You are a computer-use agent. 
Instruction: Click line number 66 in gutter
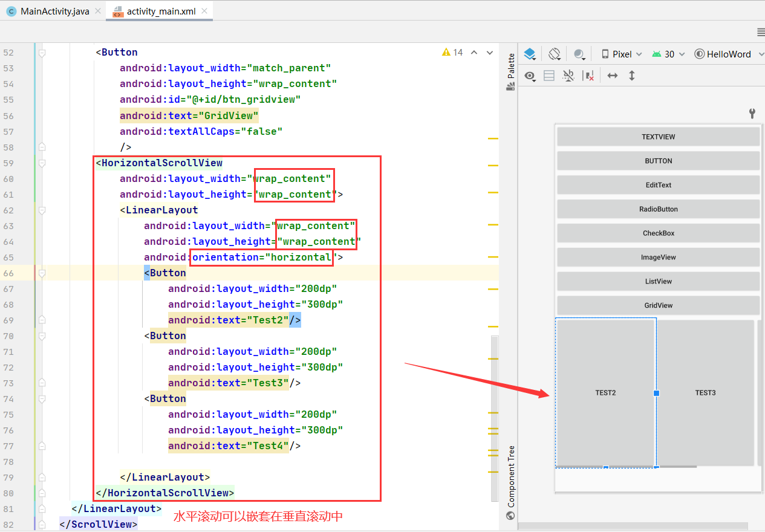[8, 273]
